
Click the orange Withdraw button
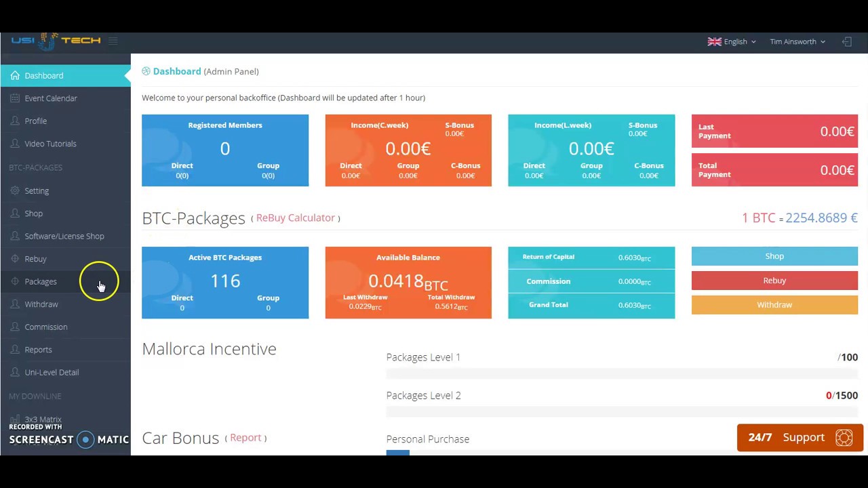point(774,305)
